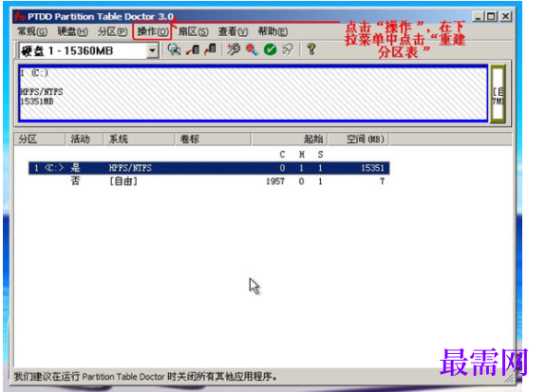Open the 分区(P) menu

pyautogui.click(x=112, y=31)
